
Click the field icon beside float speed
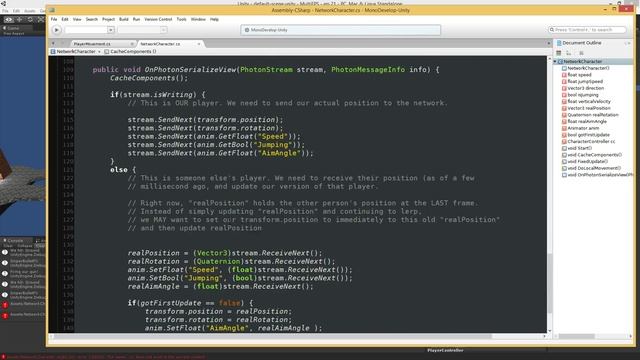pyautogui.click(x=564, y=75)
